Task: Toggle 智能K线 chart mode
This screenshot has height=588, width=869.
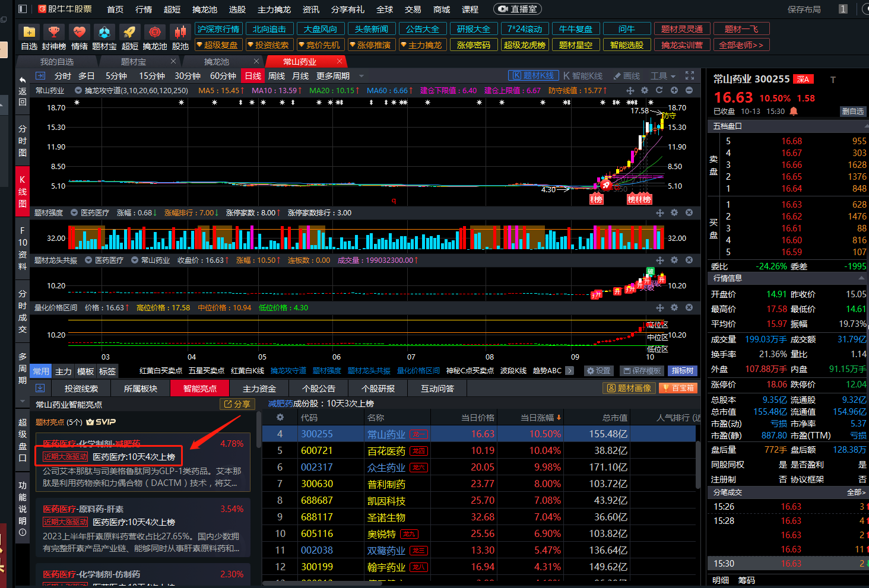Action: [x=582, y=76]
